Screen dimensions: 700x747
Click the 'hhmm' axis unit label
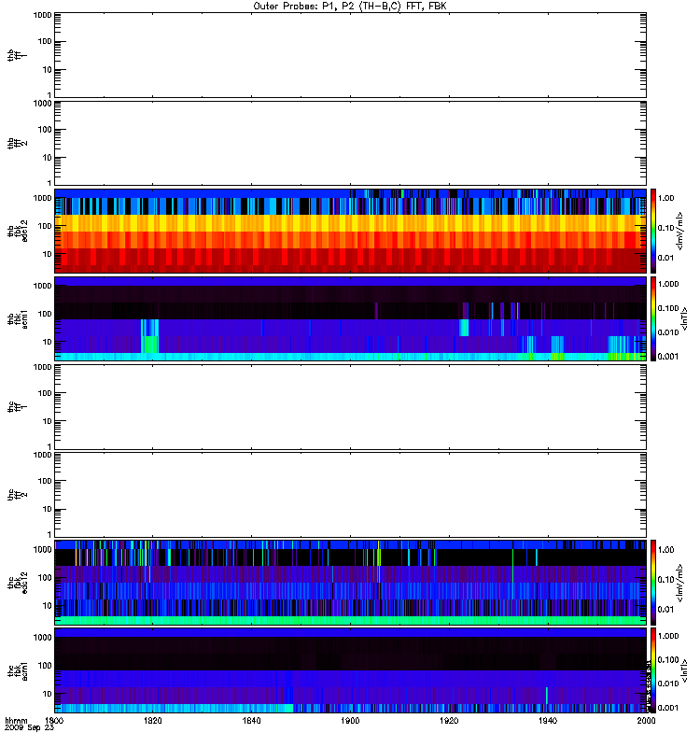(x=16, y=721)
